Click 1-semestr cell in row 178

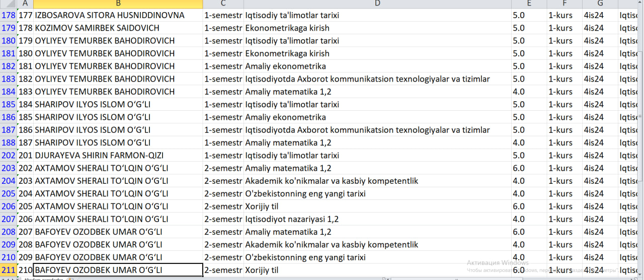(223, 15)
